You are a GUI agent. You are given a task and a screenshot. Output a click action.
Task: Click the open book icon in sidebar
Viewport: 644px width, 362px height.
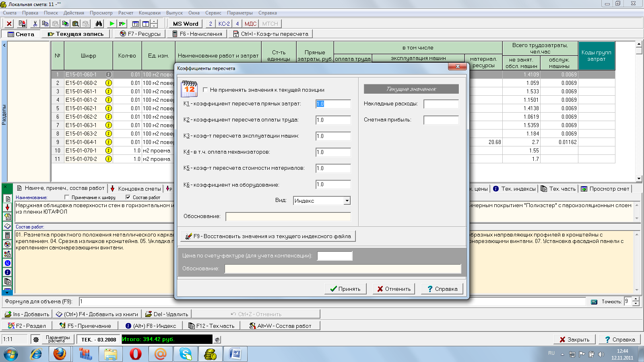coord(7,226)
